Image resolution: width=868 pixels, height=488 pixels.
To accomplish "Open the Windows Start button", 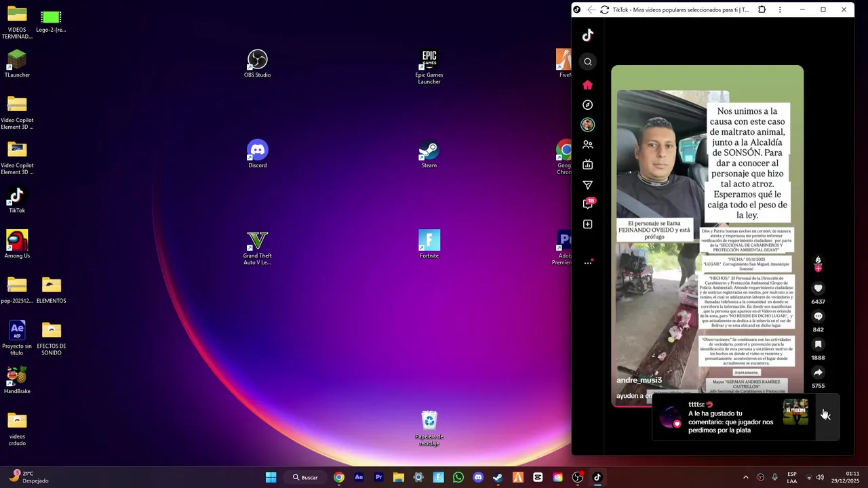I will coord(271,477).
